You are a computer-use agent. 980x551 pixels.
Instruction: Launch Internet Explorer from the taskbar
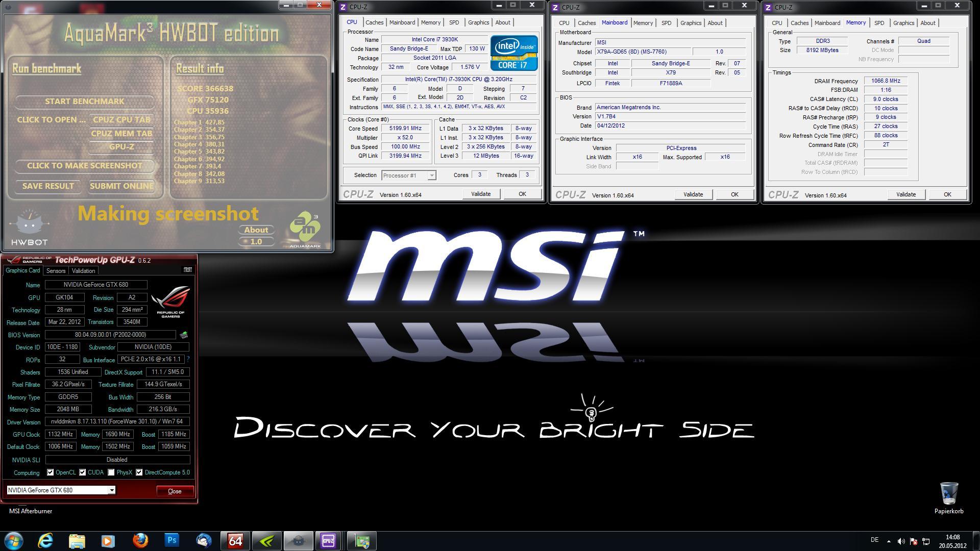(45, 541)
